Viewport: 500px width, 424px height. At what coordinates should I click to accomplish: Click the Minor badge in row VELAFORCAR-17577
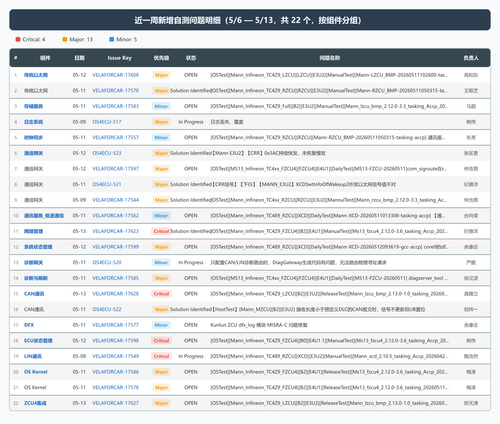[161, 325]
